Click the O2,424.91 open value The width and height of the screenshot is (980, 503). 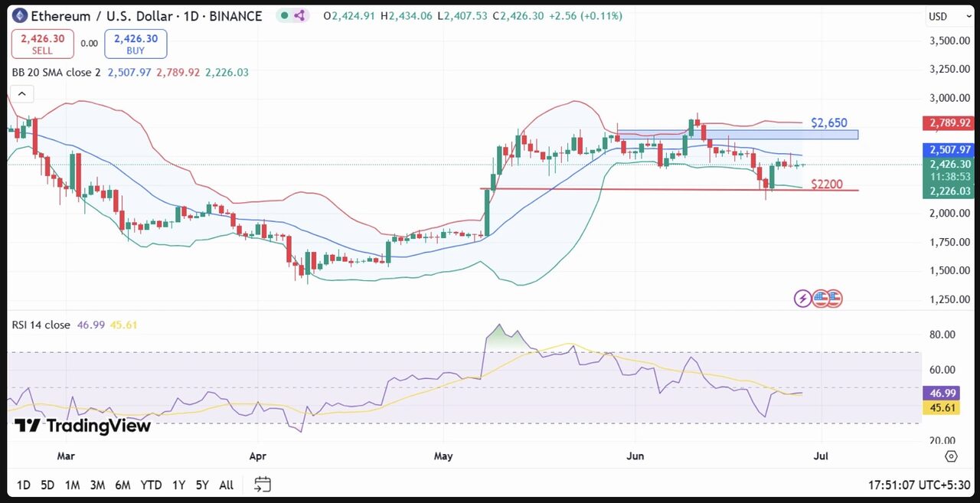(x=350, y=16)
